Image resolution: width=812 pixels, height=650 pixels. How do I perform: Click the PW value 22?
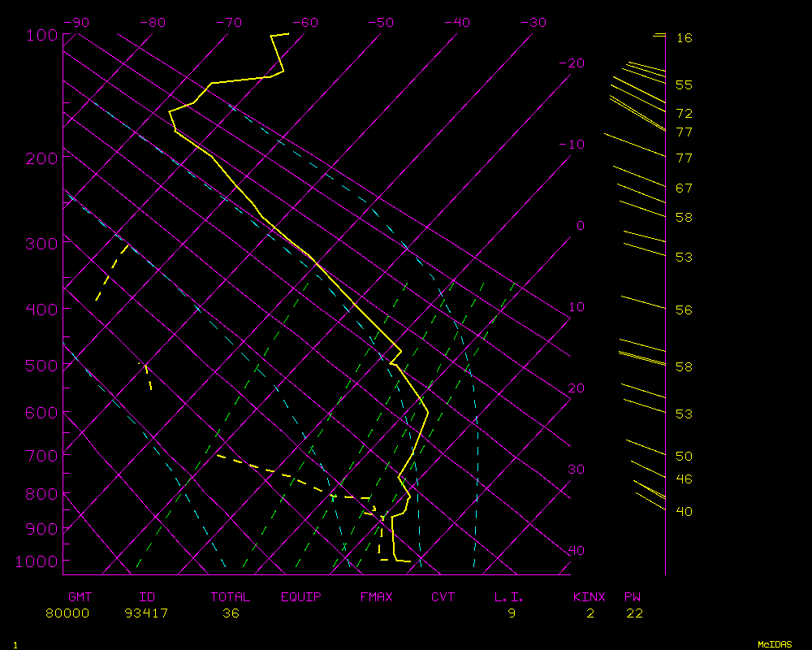(x=634, y=613)
